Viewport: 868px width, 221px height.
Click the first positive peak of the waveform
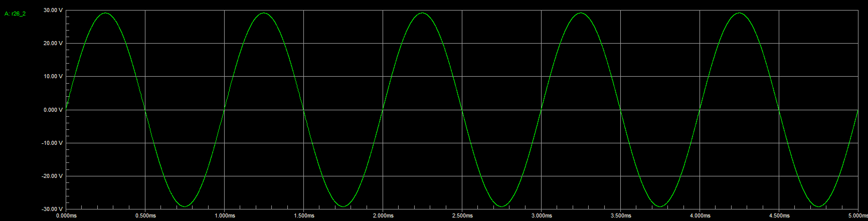[106, 13]
